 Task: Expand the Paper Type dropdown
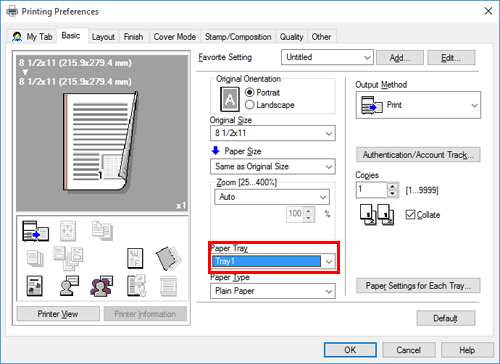point(273,291)
